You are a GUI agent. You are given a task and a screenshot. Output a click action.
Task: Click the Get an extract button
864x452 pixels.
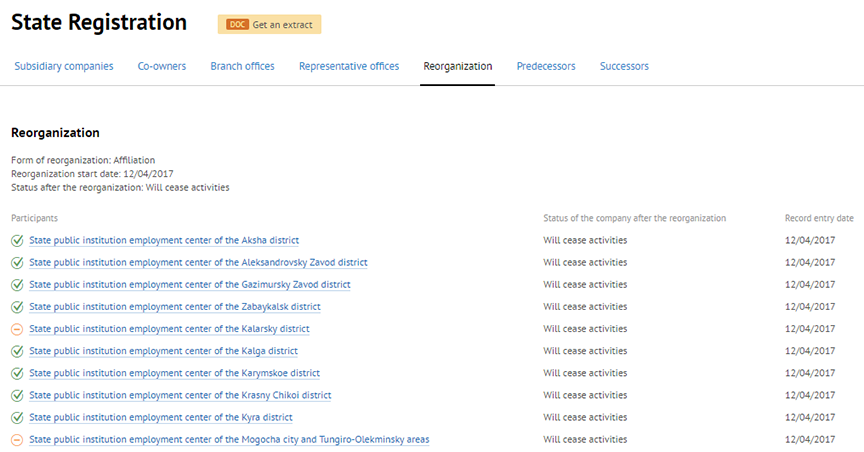pyautogui.click(x=269, y=24)
